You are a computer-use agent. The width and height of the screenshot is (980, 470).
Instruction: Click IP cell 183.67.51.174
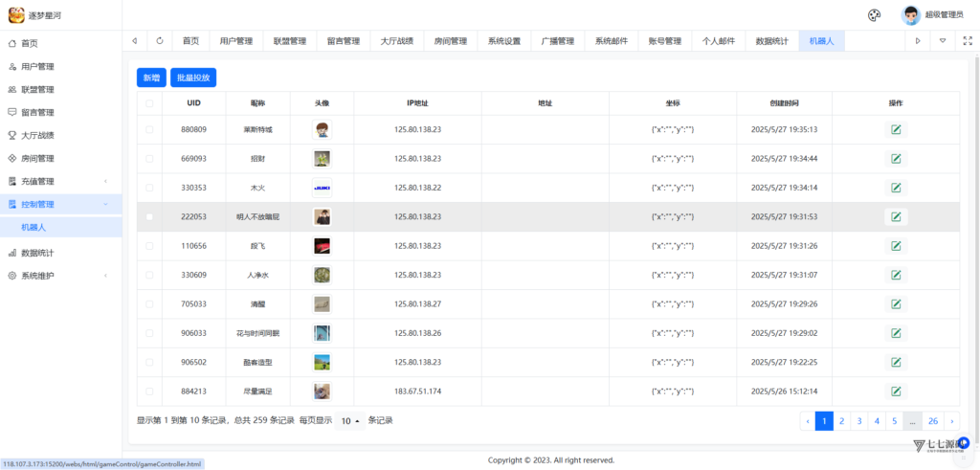(417, 392)
